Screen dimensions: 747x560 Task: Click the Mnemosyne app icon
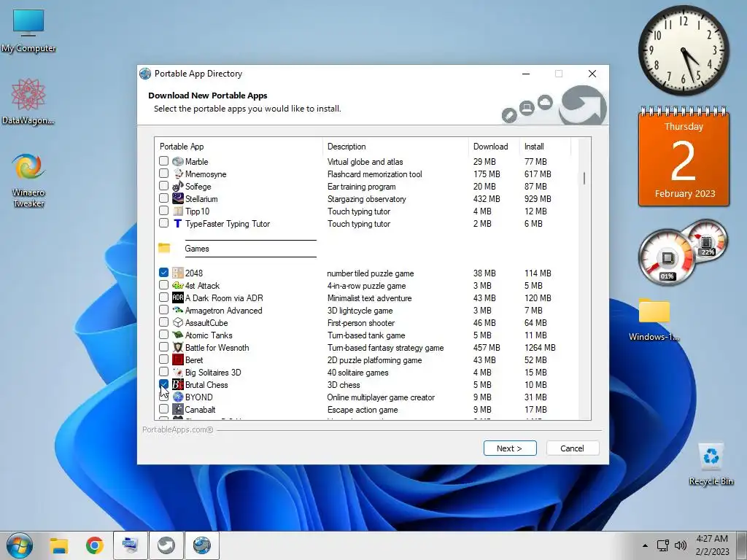click(x=178, y=174)
